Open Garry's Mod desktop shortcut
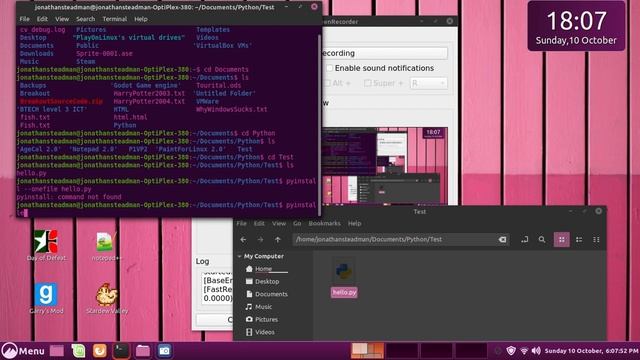 point(46,298)
